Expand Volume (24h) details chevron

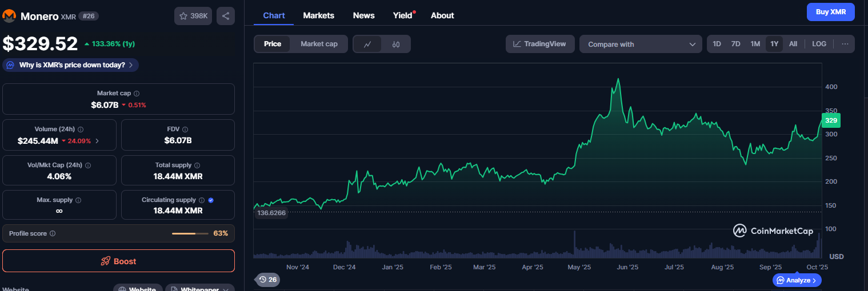coord(97,141)
